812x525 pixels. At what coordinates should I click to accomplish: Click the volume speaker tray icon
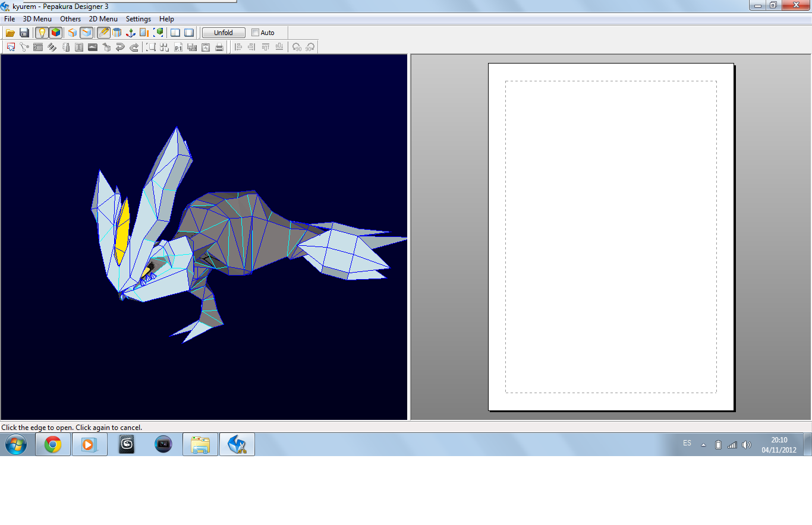tap(747, 445)
